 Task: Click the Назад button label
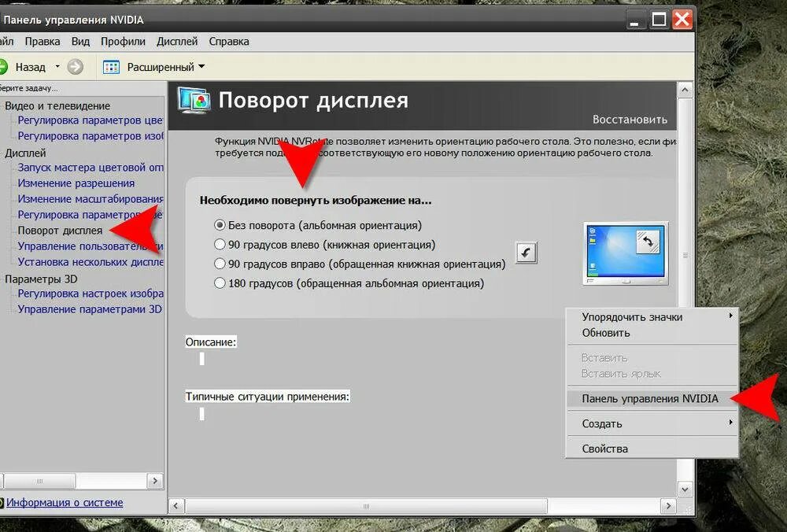click(30, 67)
